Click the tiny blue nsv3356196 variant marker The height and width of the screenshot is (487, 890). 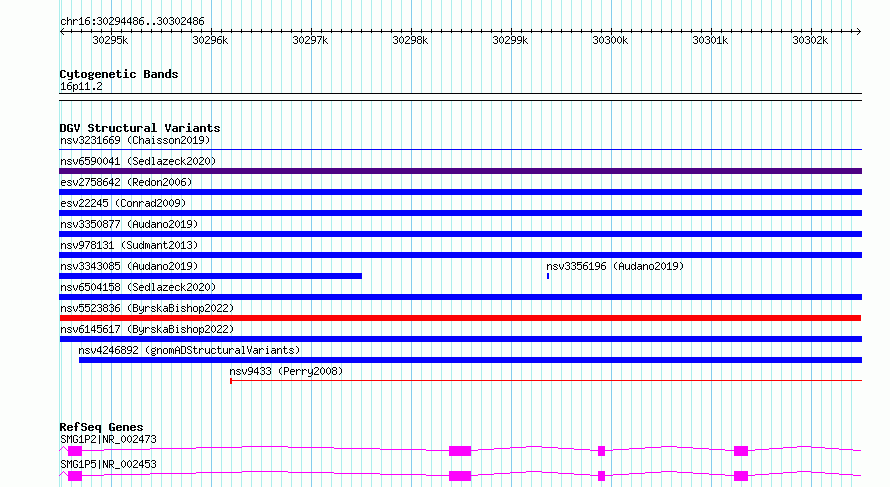(548, 276)
